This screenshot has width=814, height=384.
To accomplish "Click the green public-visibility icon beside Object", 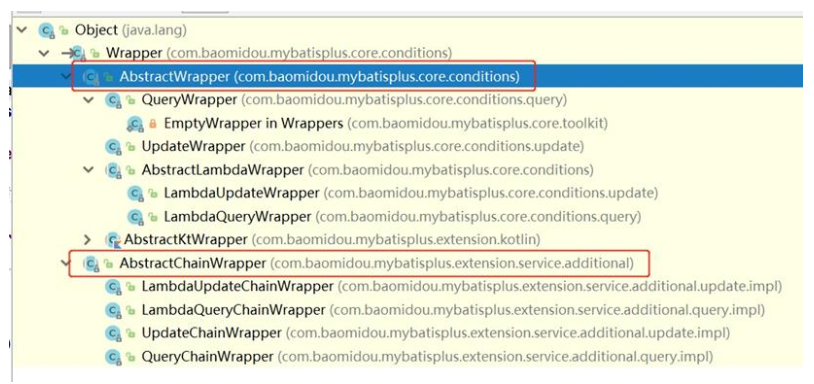I will click(x=64, y=30).
